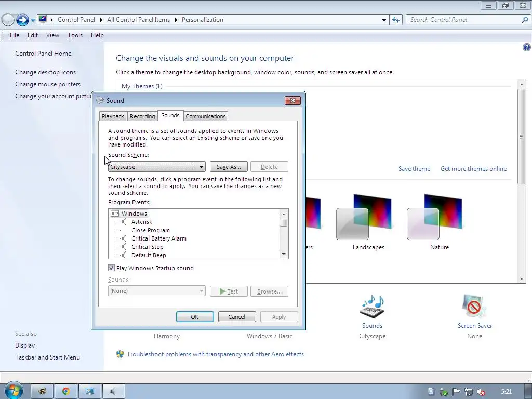
Task: Click the arrow after Control Panel breadcrumb
Action: coord(101,20)
